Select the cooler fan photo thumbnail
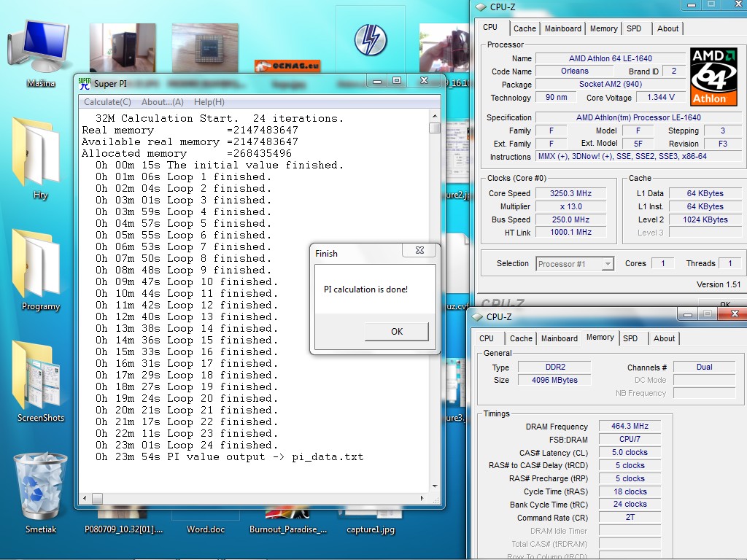 [444, 47]
